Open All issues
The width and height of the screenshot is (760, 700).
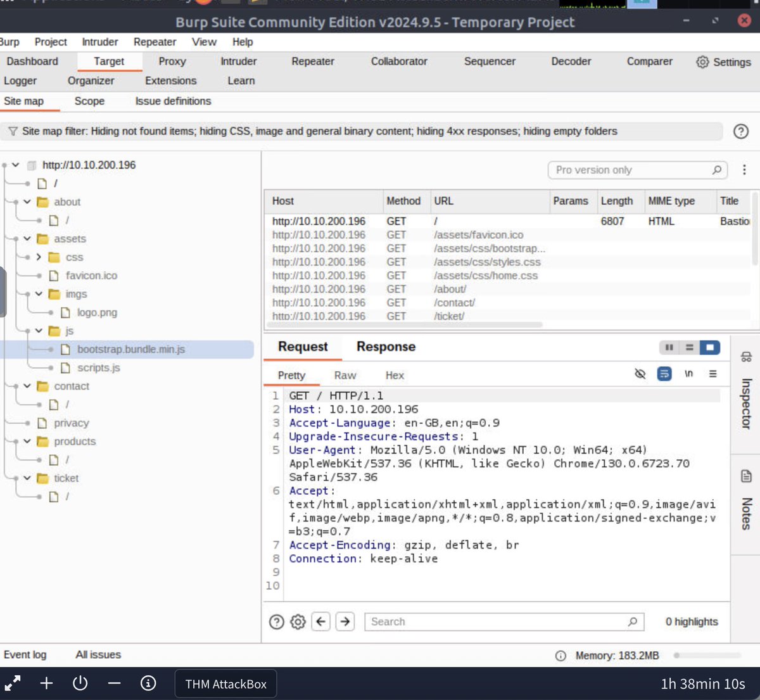98,655
